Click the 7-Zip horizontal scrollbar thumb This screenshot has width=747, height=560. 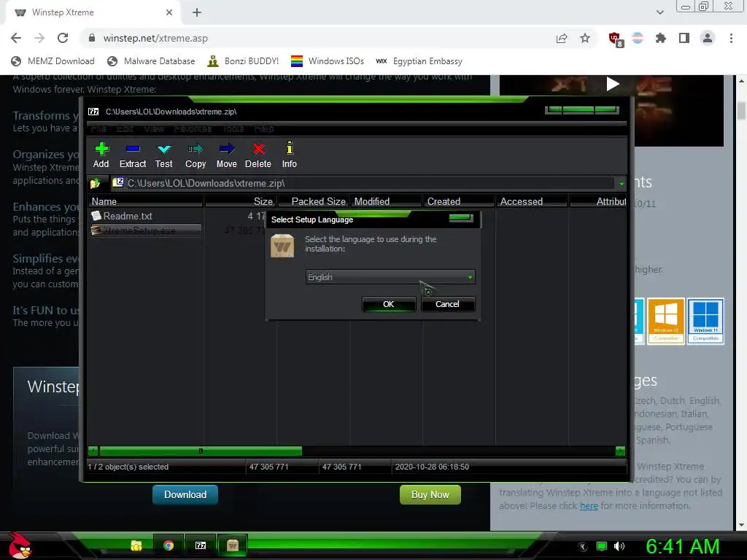pos(201,451)
